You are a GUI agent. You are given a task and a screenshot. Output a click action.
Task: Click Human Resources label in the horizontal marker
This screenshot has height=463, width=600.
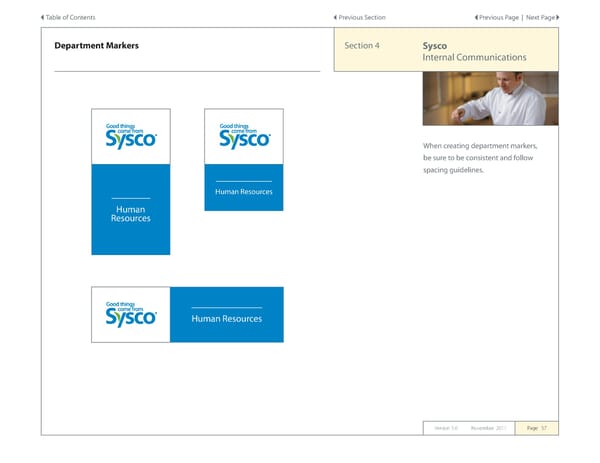coord(226,318)
